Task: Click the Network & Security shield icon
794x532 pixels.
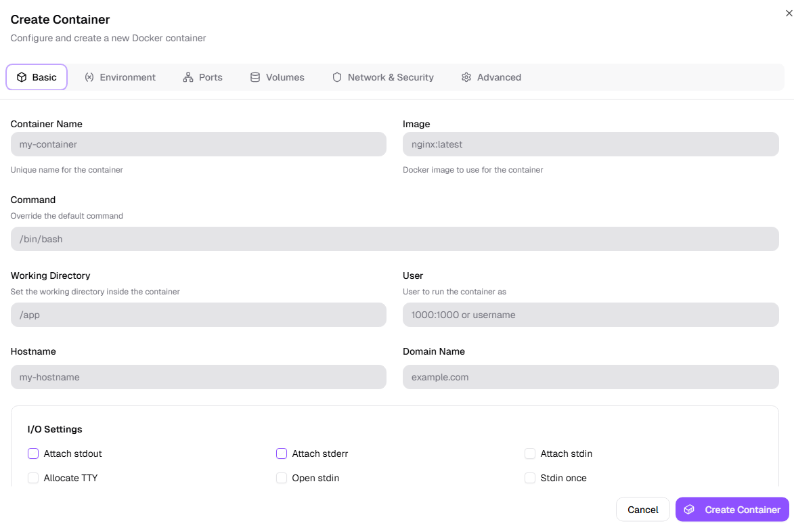Action: pyautogui.click(x=337, y=77)
